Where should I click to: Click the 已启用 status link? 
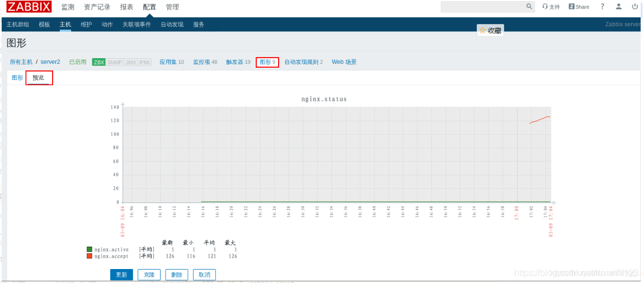click(78, 62)
